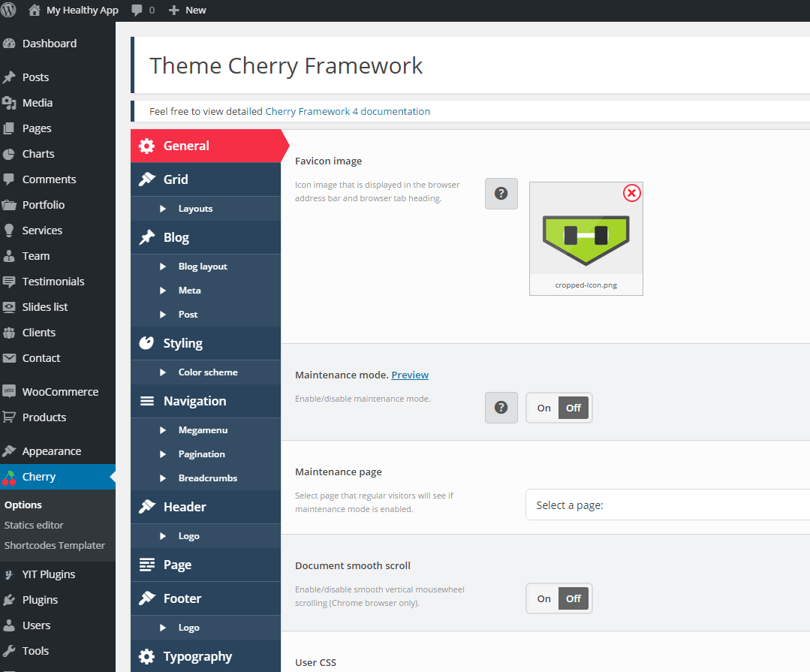Remove favicon with the red X icon
Image resolution: width=810 pixels, height=672 pixels.
(x=632, y=194)
